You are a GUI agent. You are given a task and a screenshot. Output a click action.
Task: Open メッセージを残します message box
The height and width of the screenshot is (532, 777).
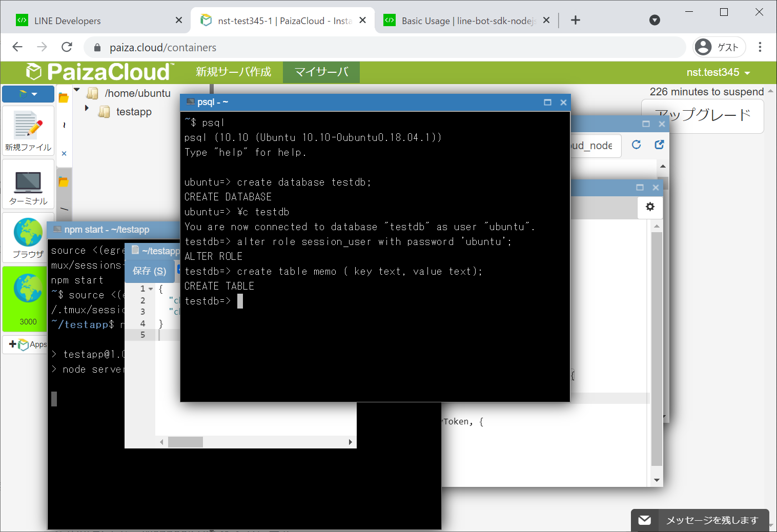pyautogui.click(x=700, y=520)
